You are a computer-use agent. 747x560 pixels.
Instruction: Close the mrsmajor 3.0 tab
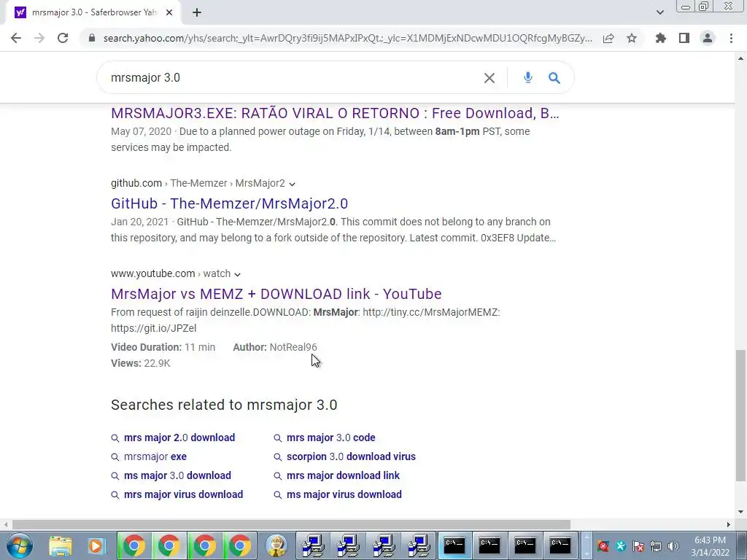(169, 12)
